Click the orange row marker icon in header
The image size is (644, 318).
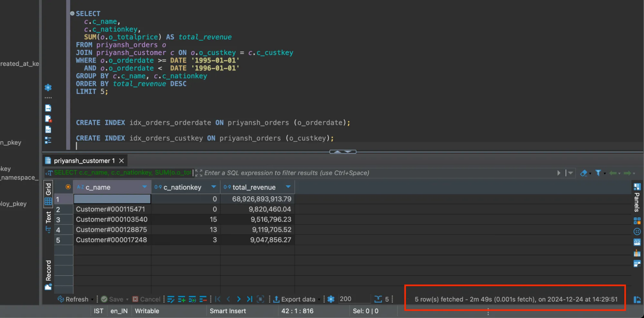click(x=68, y=187)
